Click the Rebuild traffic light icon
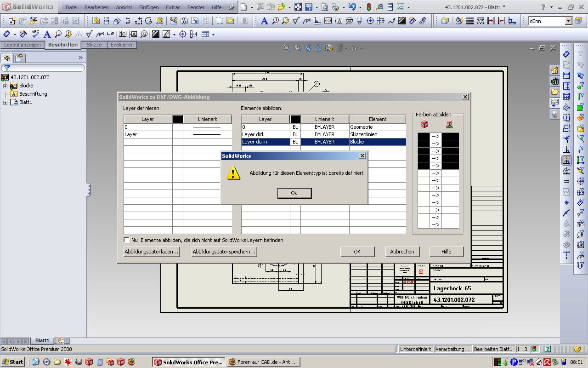 click(x=369, y=7)
